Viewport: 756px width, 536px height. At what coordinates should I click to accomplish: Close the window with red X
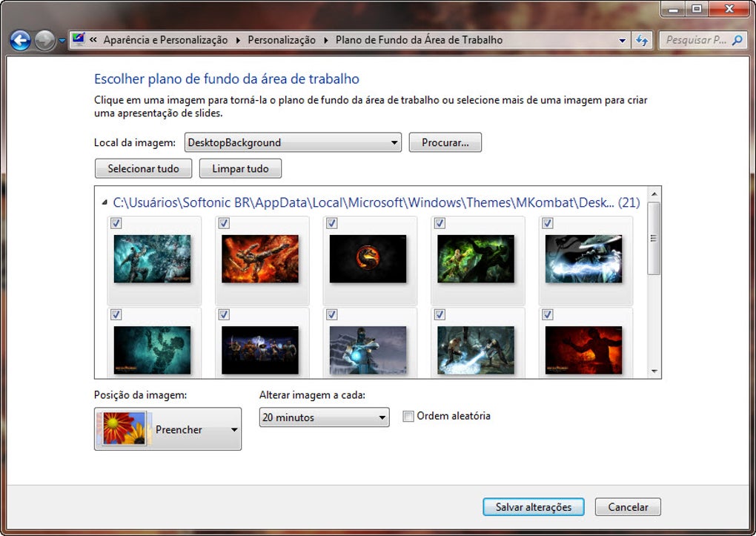coord(729,9)
